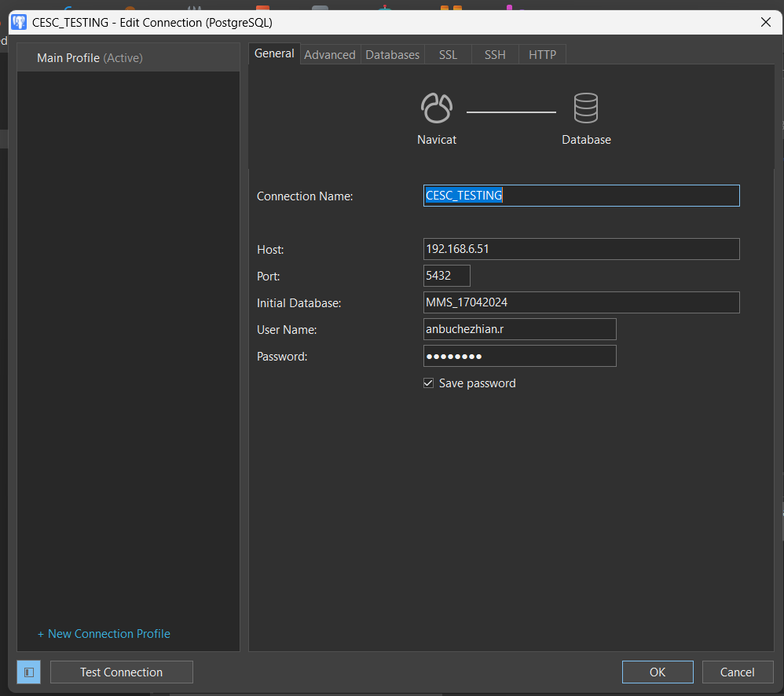The image size is (784, 696).
Task: Go to the SSH tab
Action: pyautogui.click(x=495, y=55)
